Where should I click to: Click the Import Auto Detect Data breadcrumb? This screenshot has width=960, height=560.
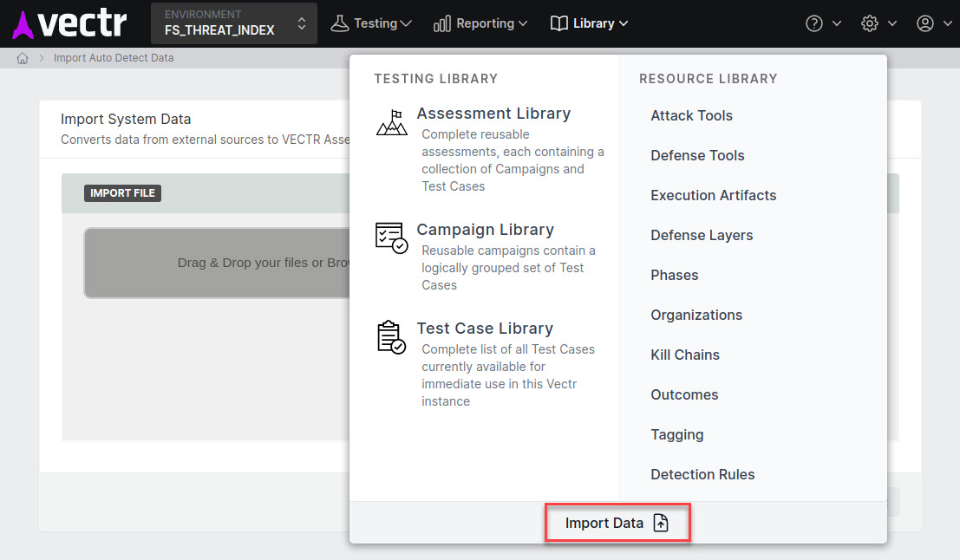(114, 58)
